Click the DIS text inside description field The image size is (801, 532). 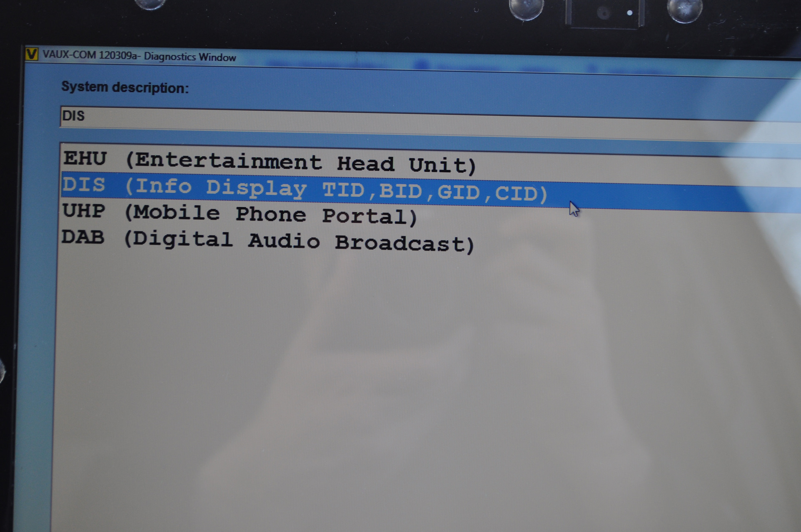[73, 116]
